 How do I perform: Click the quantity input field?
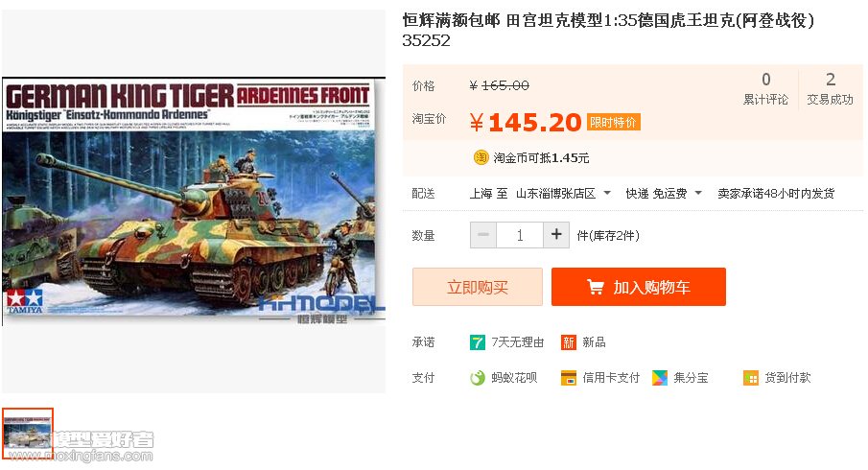pyautogui.click(x=520, y=235)
